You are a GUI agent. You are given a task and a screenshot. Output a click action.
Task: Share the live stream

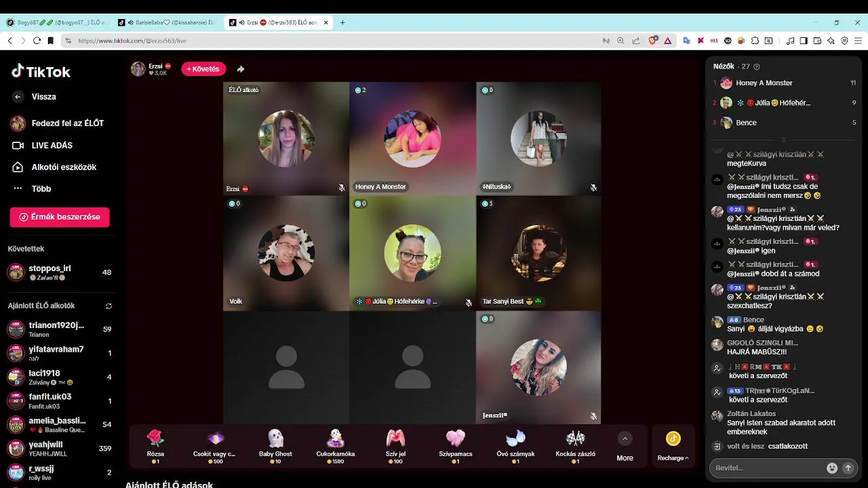pos(240,69)
